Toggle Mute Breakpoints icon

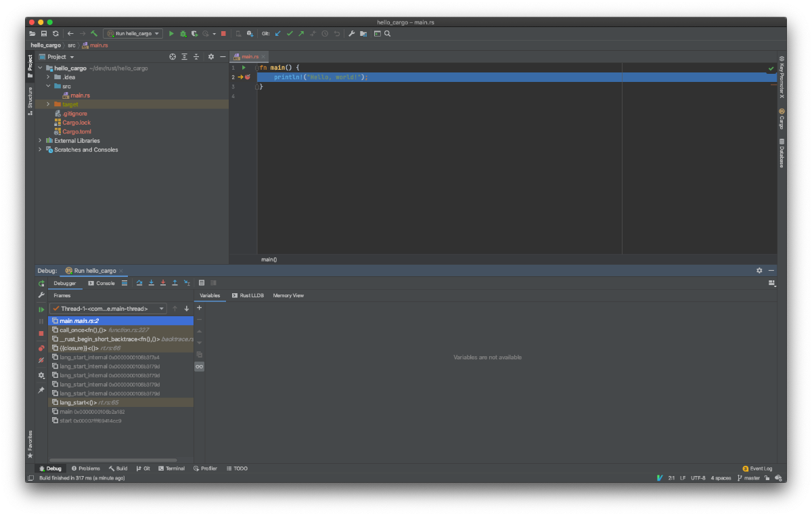pos(41,360)
